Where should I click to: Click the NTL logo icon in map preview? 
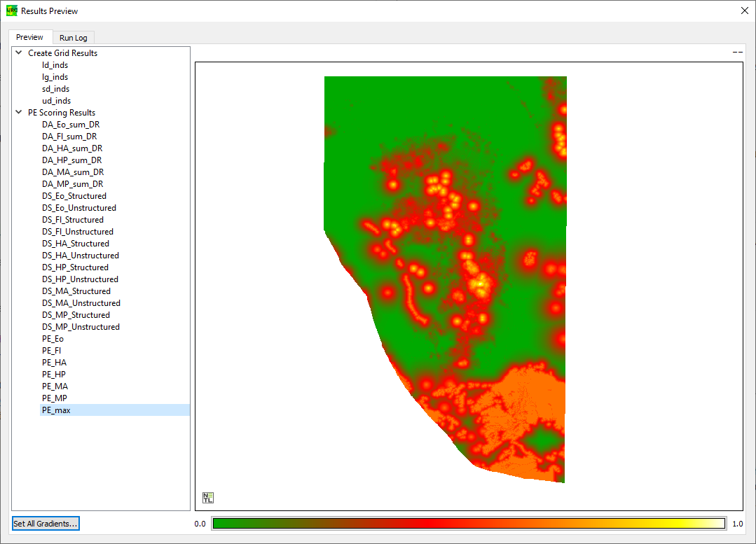(208, 498)
